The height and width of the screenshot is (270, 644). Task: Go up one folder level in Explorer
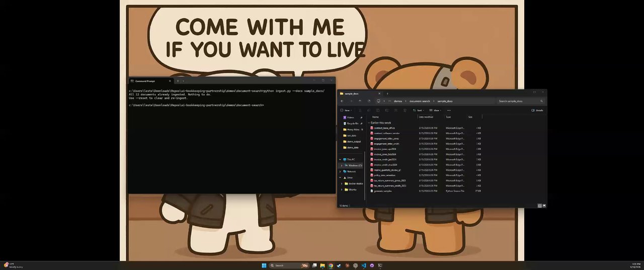click(x=360, y=101)
